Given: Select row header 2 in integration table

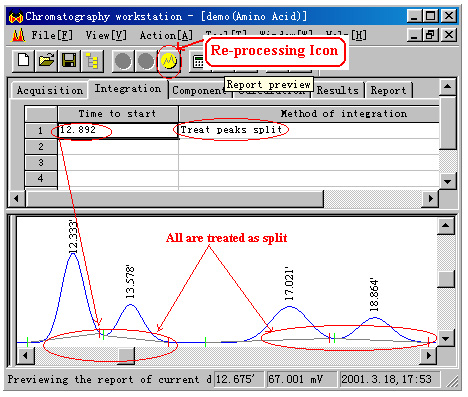Looking at the screenshot, I should pyautogui.click(x=41, y=146).
